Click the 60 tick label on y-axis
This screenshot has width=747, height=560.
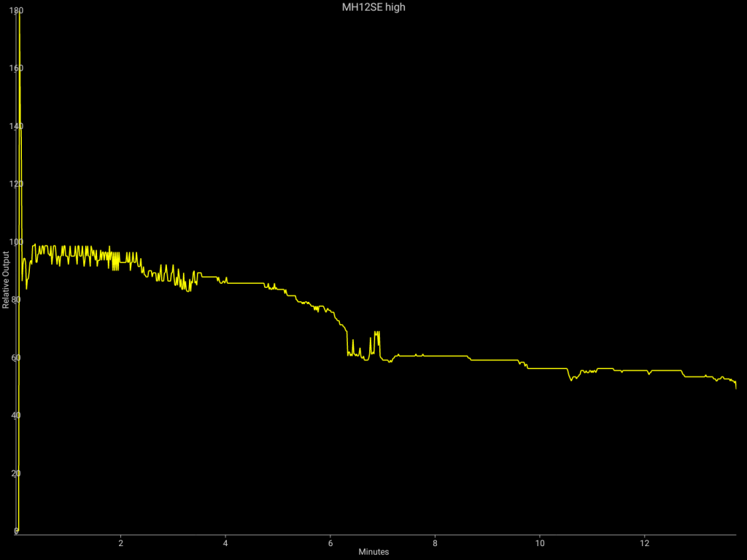18,358
